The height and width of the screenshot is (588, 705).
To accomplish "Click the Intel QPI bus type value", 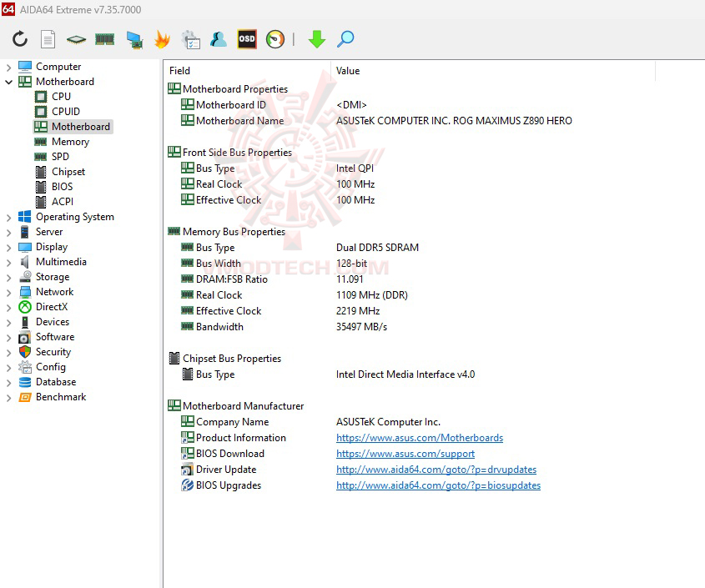I will point(355,168).
